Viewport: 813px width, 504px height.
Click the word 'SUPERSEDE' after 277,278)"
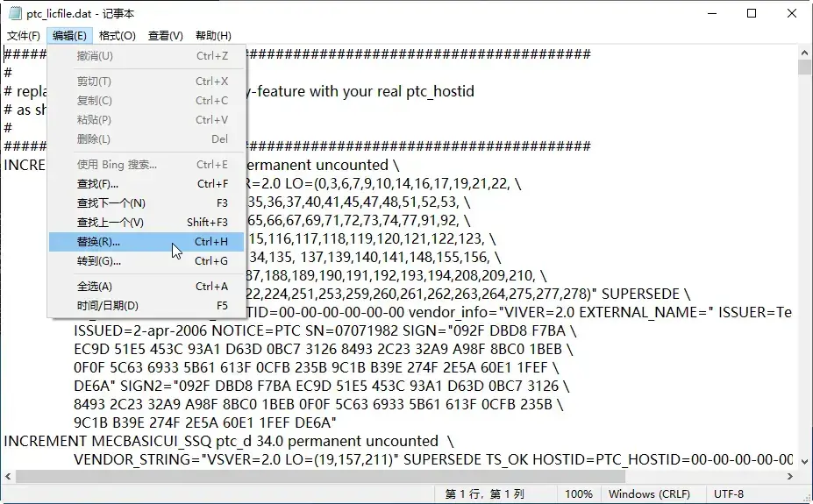click(640, 295)
